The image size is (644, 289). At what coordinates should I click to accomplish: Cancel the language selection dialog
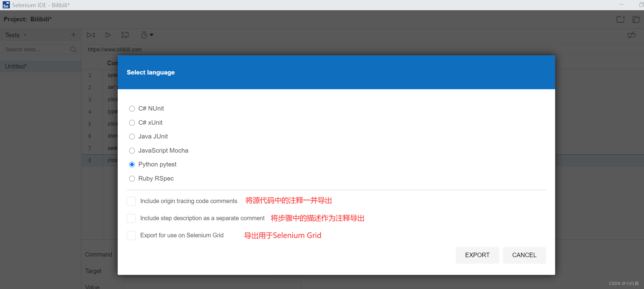point(524,255)
